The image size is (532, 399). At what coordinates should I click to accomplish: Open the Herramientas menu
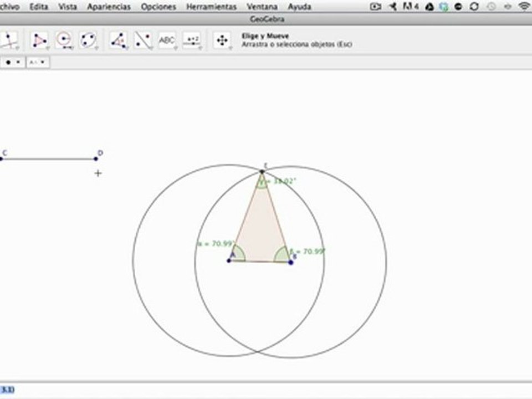click(211, 7)
